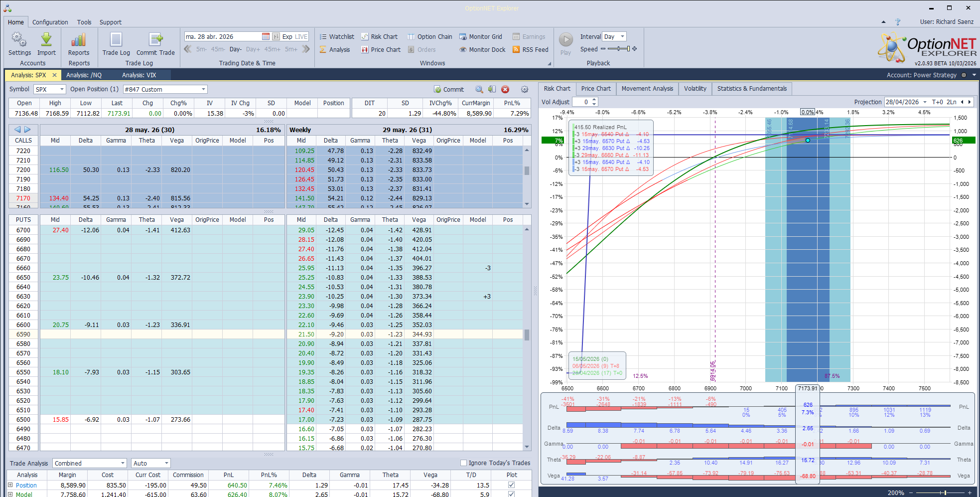This screenshot has height=497, width=980.
Task: Jump back with the double left chevron
Action: 188,49
